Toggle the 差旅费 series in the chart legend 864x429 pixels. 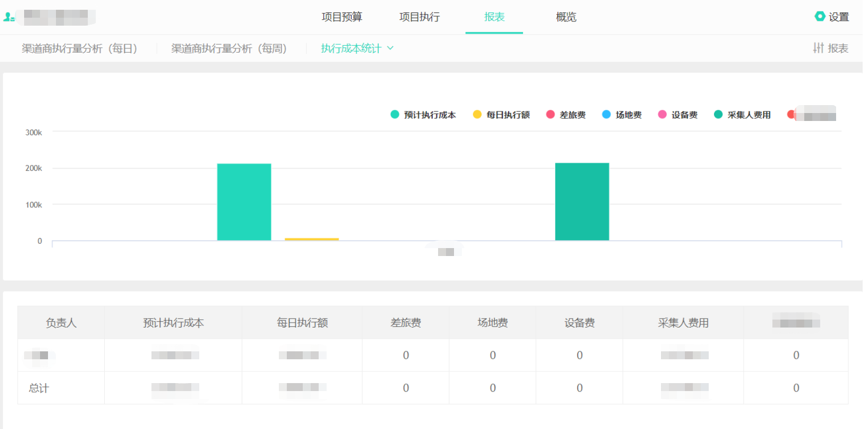pos(572,115)
